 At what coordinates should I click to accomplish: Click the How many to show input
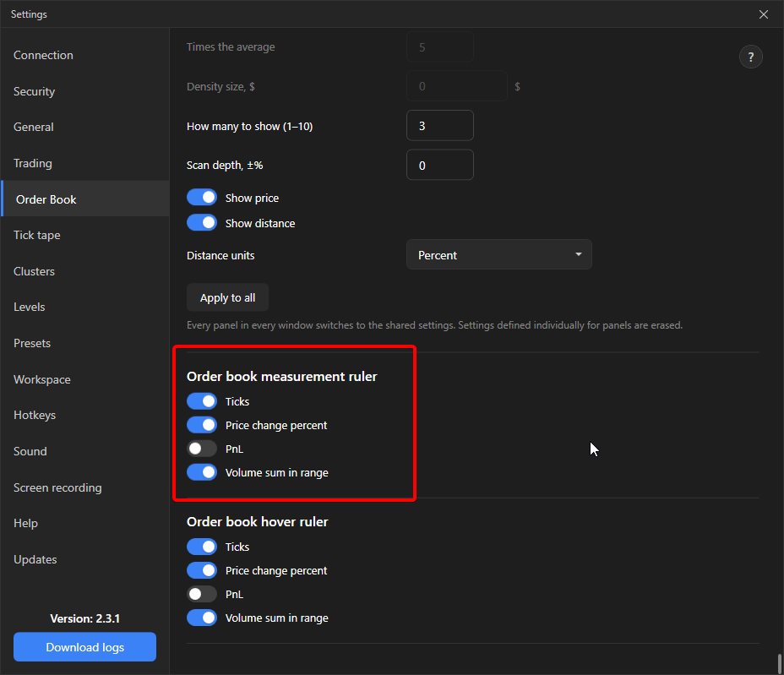(x=440, y=126)
